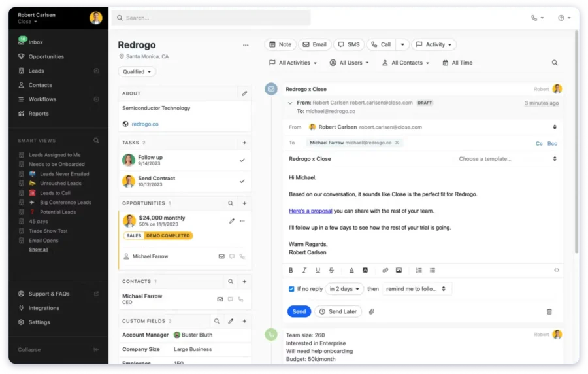This screenshot has width=588, height=374.
Task: Add a Note activity
Action: point(280,44)
